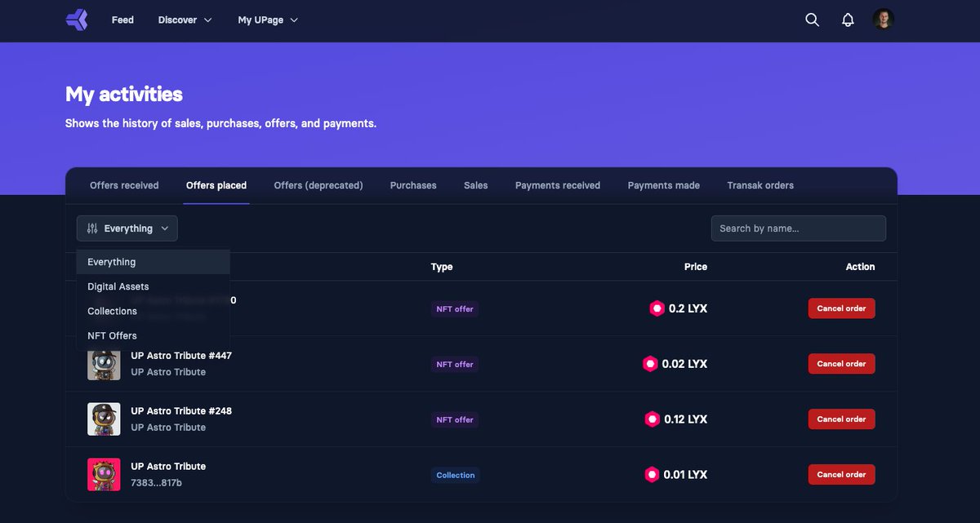Open the user profile avatar
The width and height of the screenshot is (980, 523).
[x=883, y=20]
